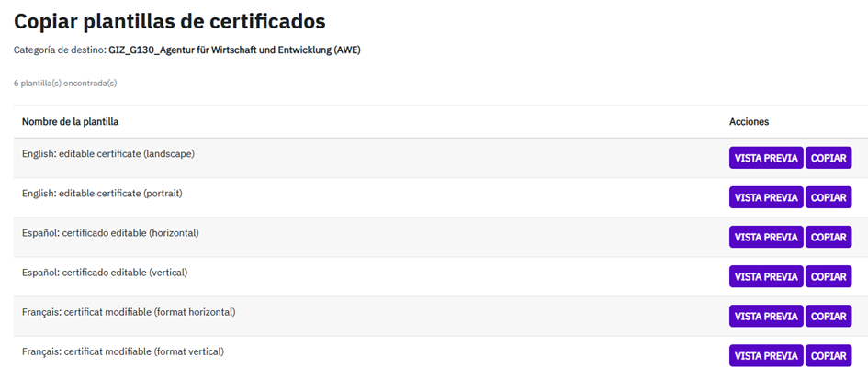Viewport: 868px width, 379px height.
Task: Click the 'Español: certificado editable (vertical)' name
Action: (103, 273)
